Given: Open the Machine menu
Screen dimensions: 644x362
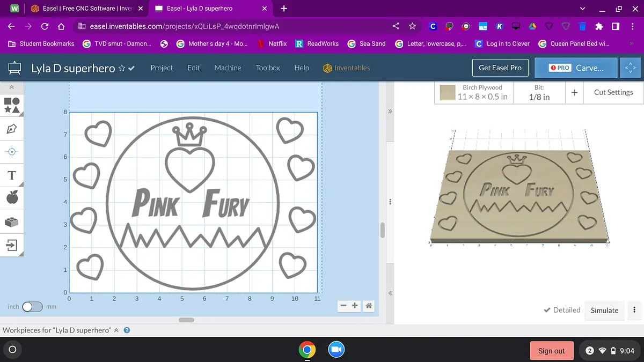Looking at the screenshot, I should (228, 68).
